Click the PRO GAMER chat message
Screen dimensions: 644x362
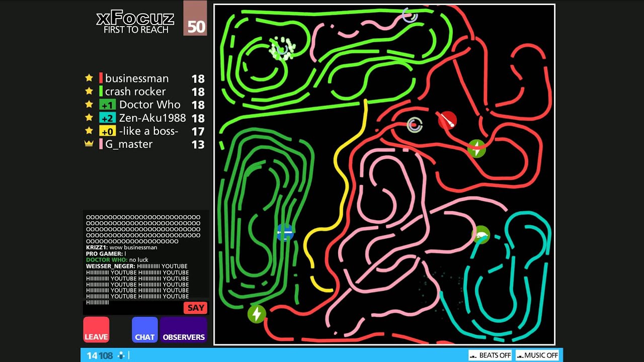click(x=106, y=254)
